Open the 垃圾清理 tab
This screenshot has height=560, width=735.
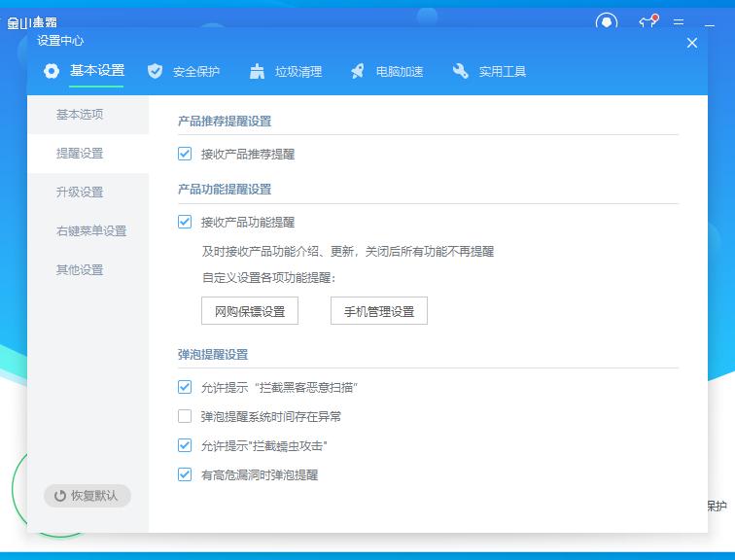point(298,72)
